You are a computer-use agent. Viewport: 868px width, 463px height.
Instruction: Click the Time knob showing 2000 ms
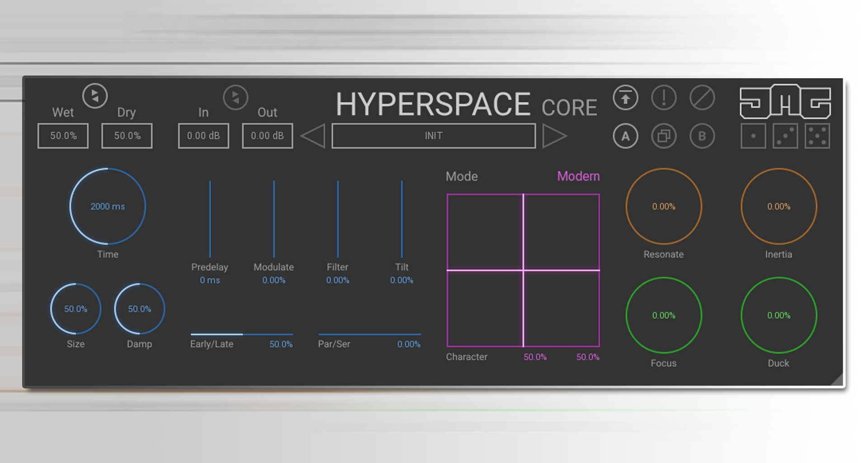(x=108, y=206)
